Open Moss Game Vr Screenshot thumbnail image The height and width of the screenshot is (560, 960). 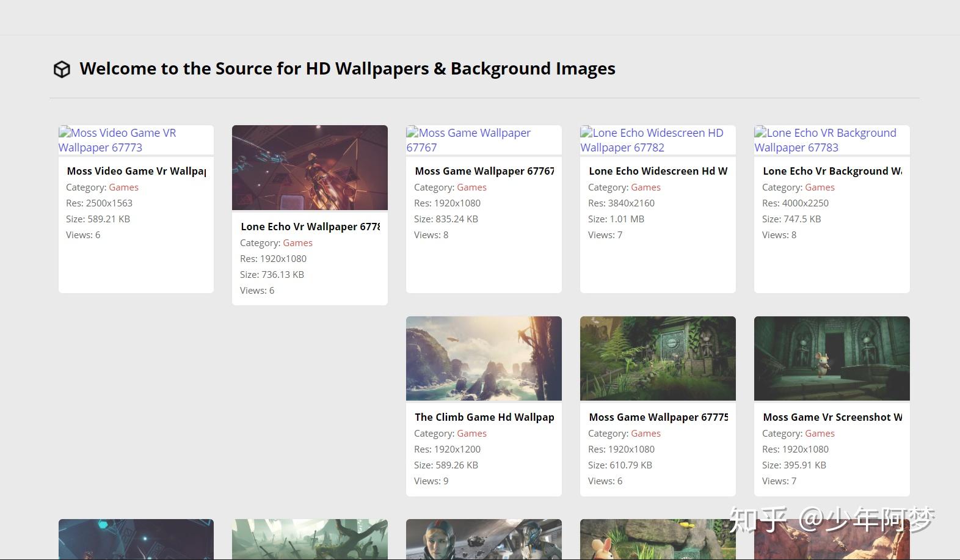point(832,358)
